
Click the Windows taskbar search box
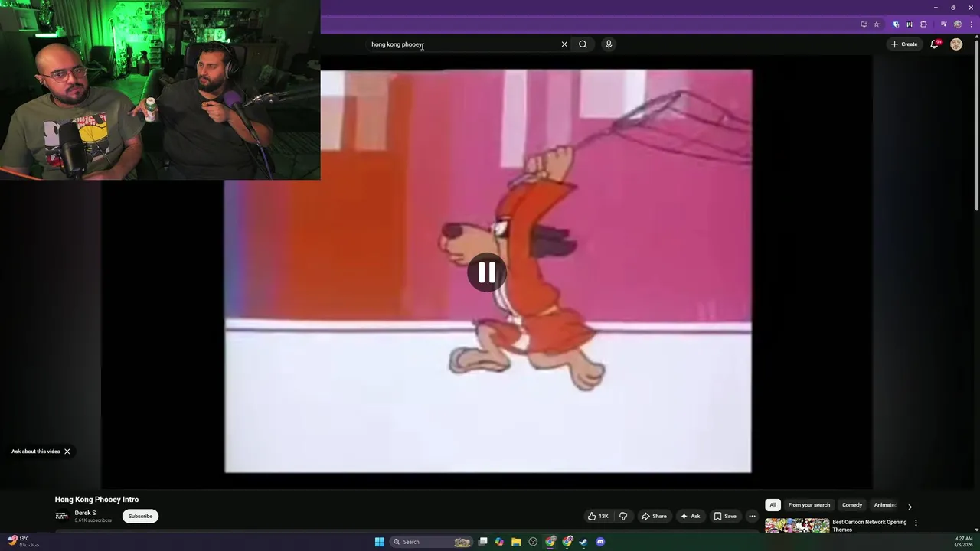coord(431,542)
